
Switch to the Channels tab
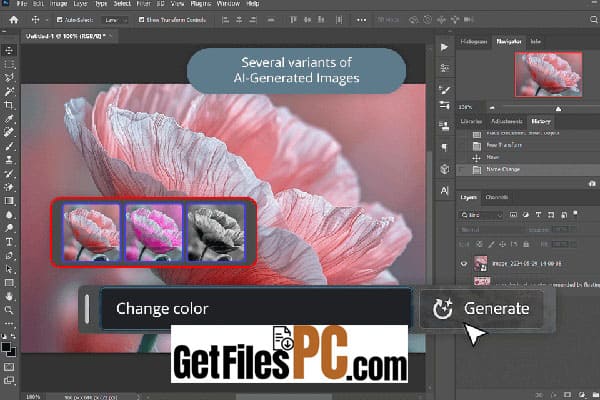click(x=497, y=197)
